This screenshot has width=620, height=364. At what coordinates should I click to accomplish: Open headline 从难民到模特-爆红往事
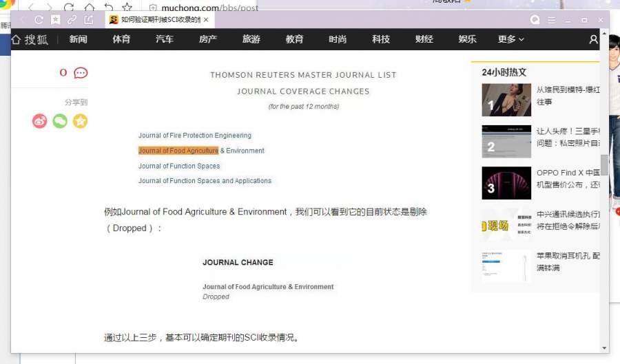pos(568,96)
